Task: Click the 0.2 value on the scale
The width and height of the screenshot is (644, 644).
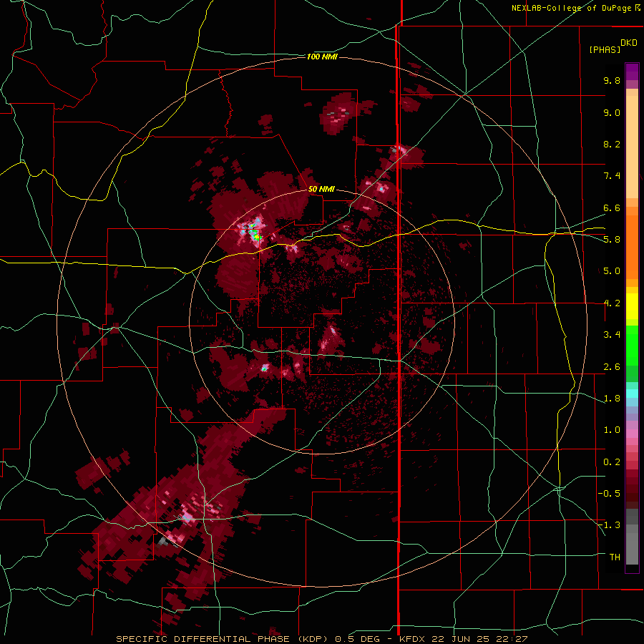Action: pos(612,462)
